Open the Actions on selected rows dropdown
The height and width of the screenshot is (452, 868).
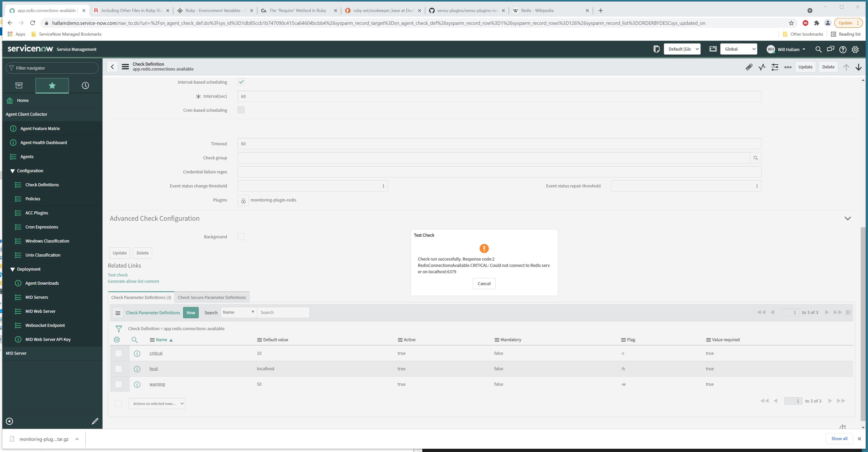157,403
